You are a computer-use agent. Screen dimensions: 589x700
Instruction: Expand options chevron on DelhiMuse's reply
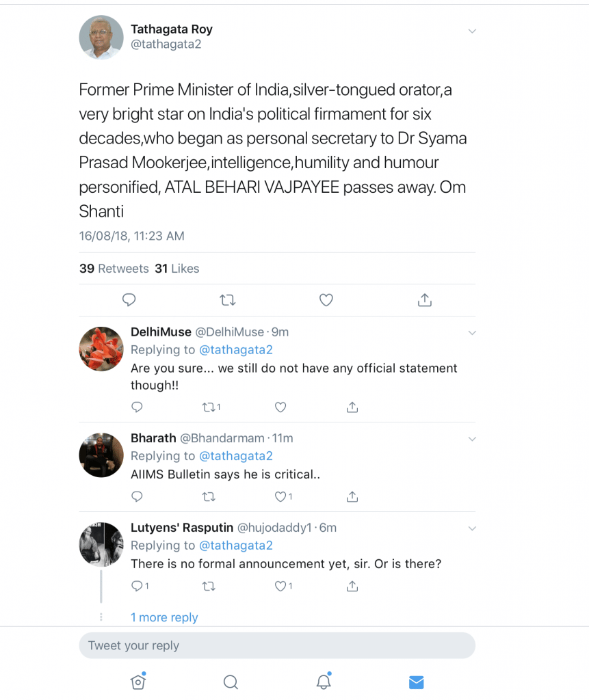tap(471, 333)
